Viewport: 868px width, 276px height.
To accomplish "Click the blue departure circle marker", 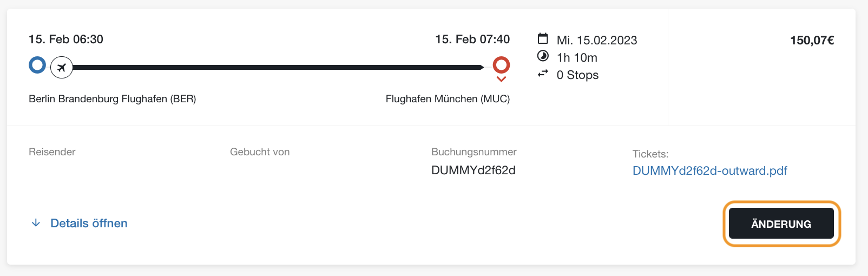I will pos(37,65).
